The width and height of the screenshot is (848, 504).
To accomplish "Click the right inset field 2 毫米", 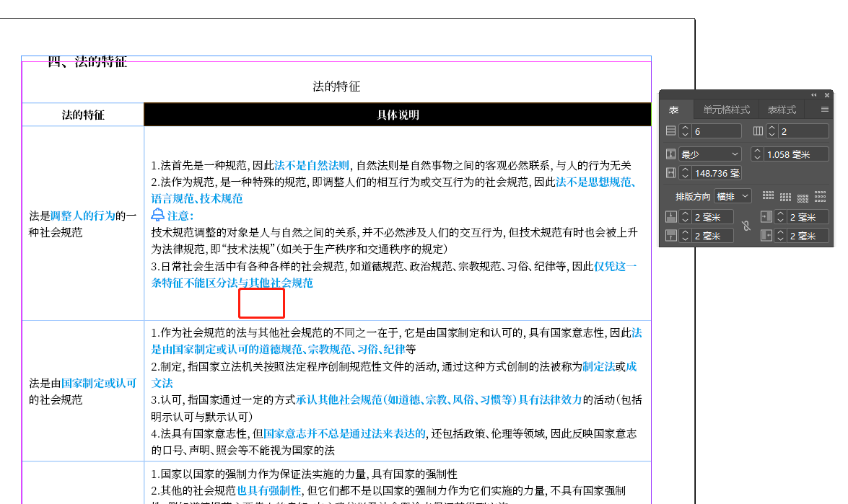I will (x=808, y=236).
